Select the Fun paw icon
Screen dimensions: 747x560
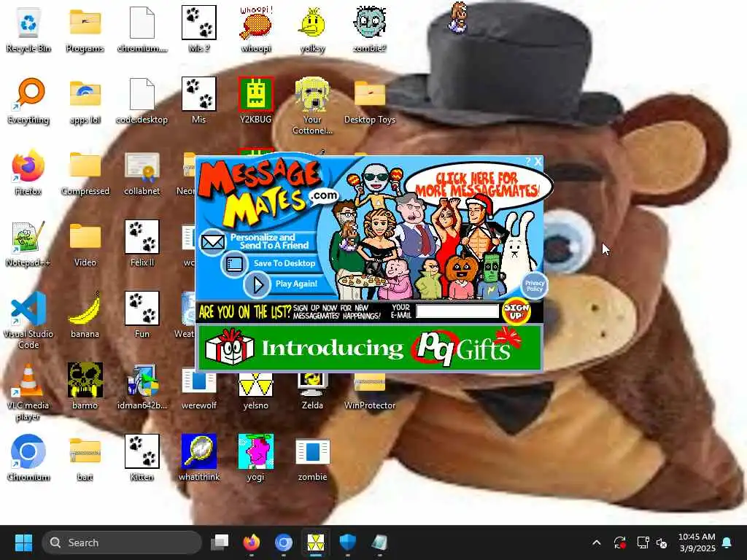point(142,315)
